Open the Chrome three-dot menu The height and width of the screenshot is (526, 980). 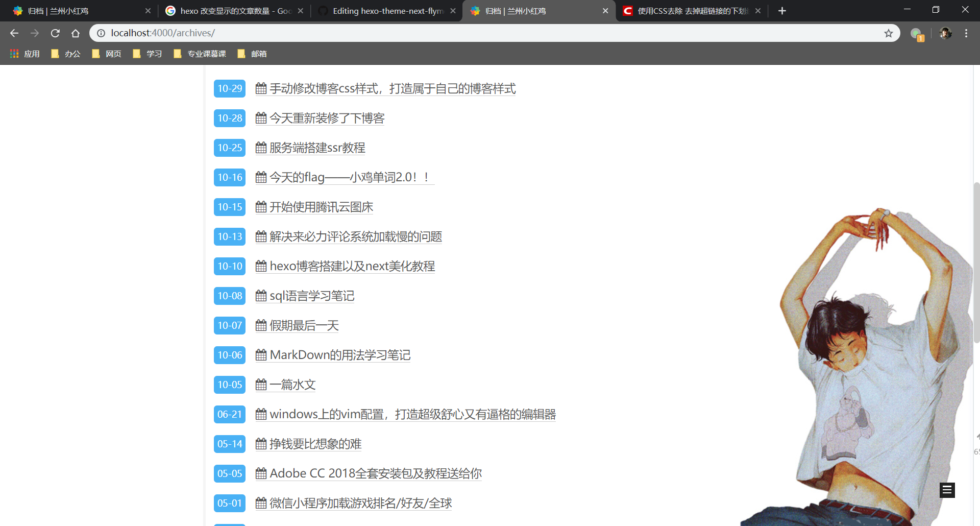pyautogui.click(x=966, y=33)
